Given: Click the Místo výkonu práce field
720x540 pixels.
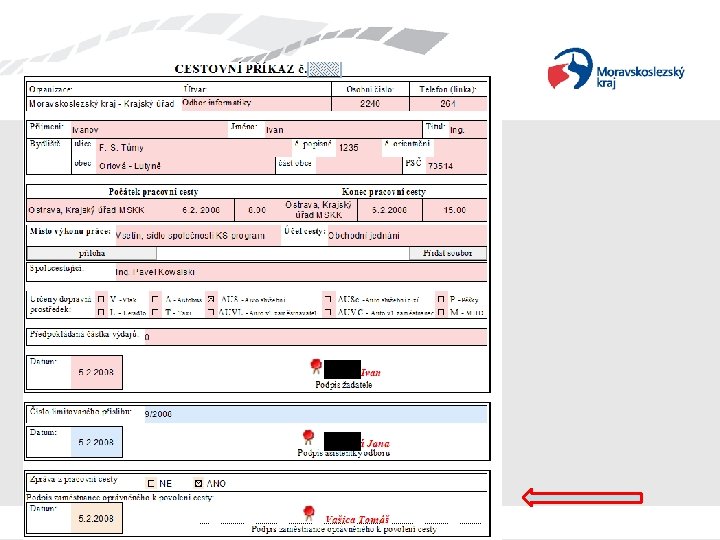Looking at the screenshot, I should 198,235.
